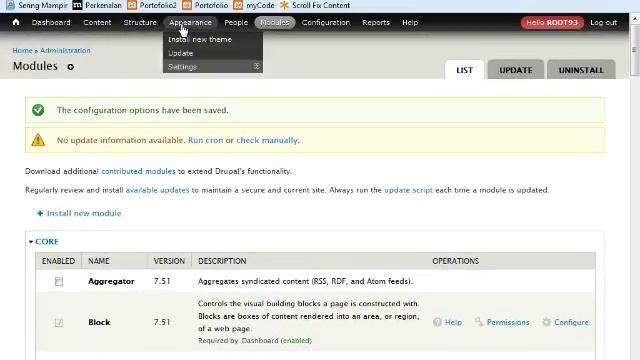Expand the Settings submenu arrow
Screen dimensions: 640x360
[x=256, y=66]
